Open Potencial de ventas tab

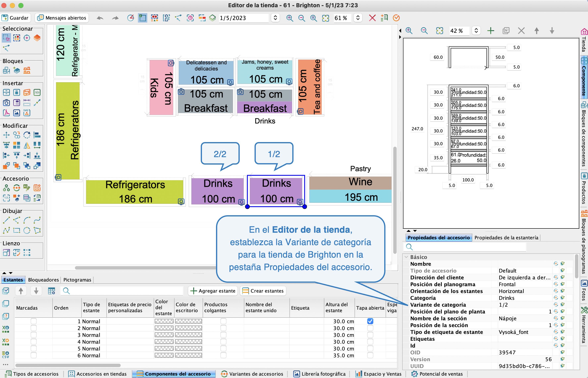(437, 374)
